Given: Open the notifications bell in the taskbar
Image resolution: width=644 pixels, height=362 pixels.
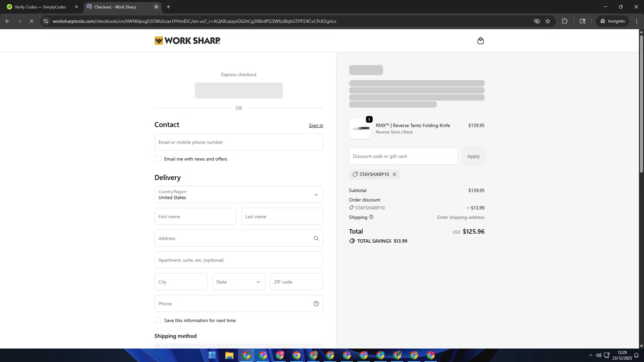Looking at the screenshot, I should 636,355.
